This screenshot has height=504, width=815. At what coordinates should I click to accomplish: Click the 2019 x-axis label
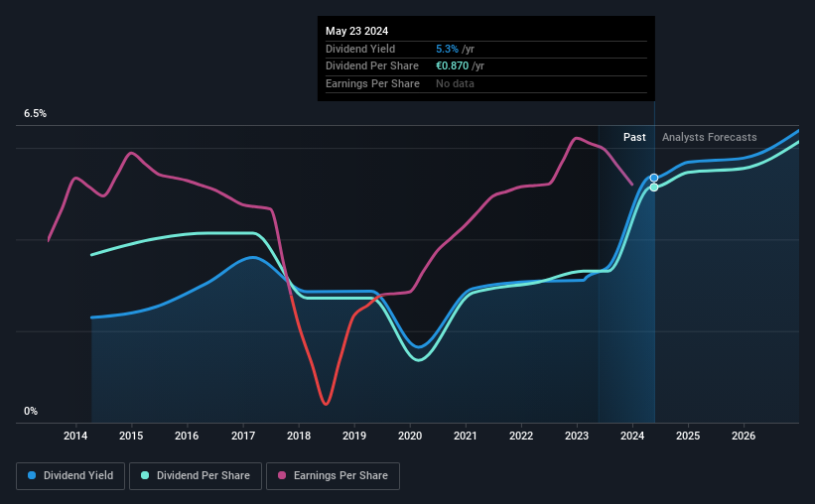pyautogui.click(x=354, y=436)
